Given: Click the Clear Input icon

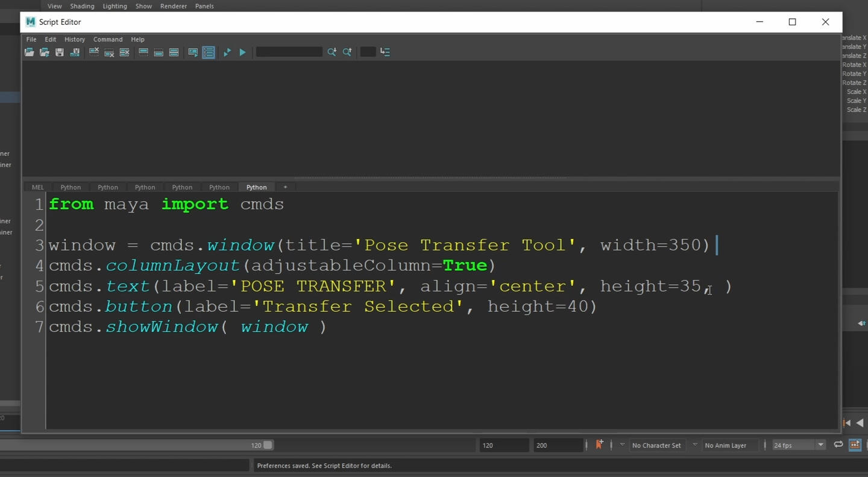Looking at the screenshot, I should [x=109, y=52].
